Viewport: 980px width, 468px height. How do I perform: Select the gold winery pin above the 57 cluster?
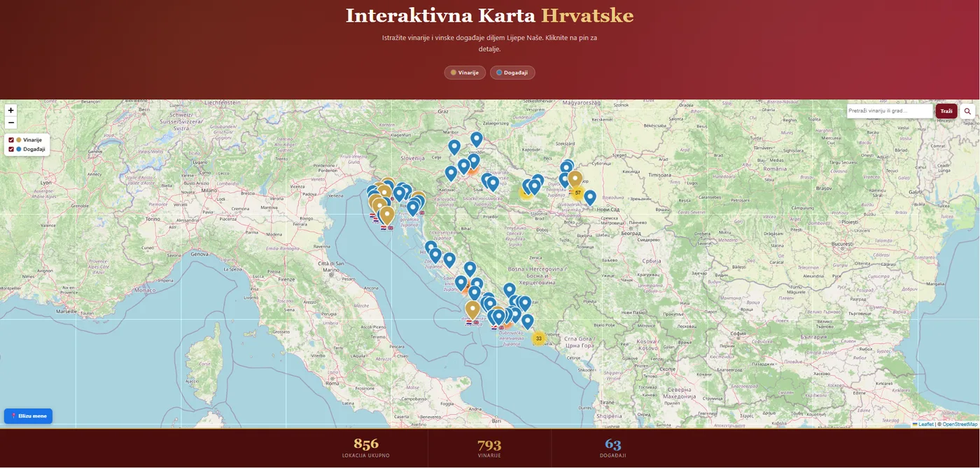tap(575, 180)
